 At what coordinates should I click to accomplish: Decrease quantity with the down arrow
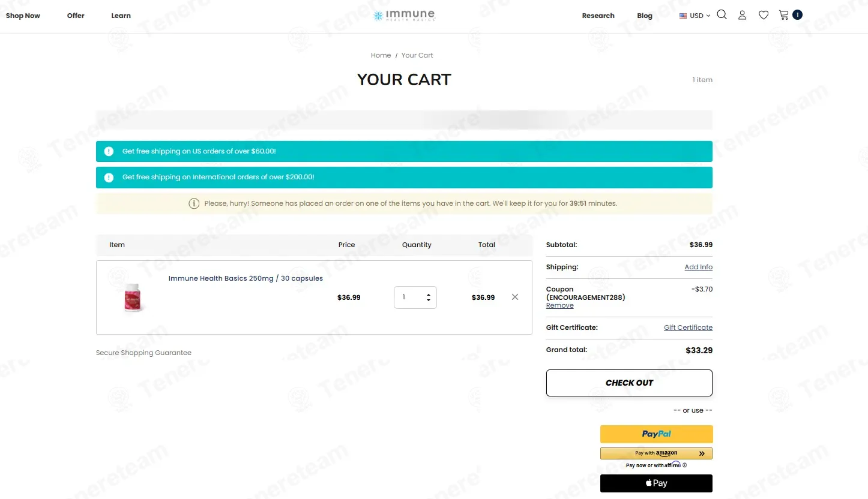pyautogui.click(x=429, y=300)
